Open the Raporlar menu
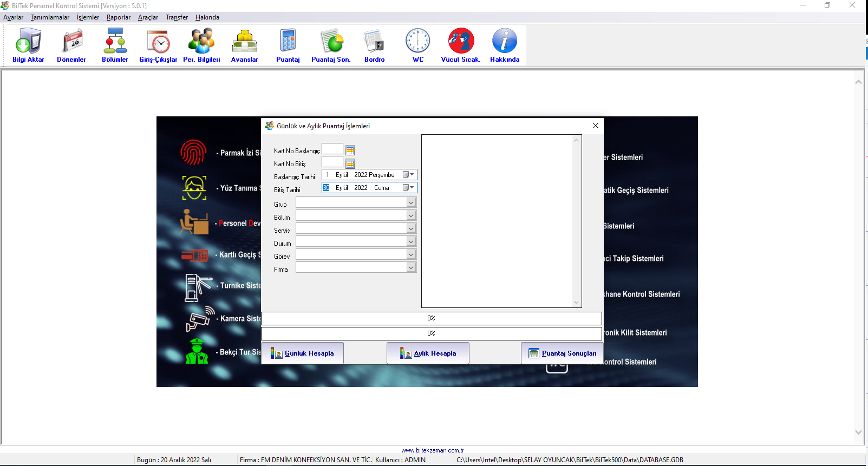This screenshot has width=868, height=466. click(119, 17)
